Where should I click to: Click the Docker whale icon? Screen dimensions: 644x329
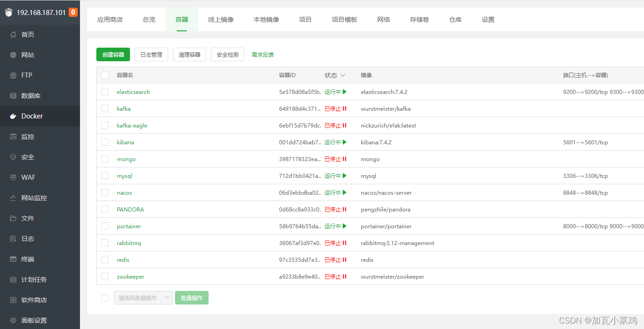point(13,116)
